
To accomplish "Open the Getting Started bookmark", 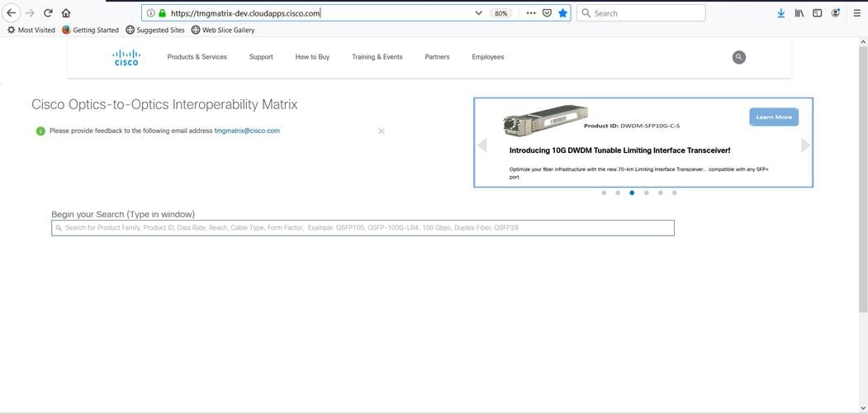I will [90, 30].
